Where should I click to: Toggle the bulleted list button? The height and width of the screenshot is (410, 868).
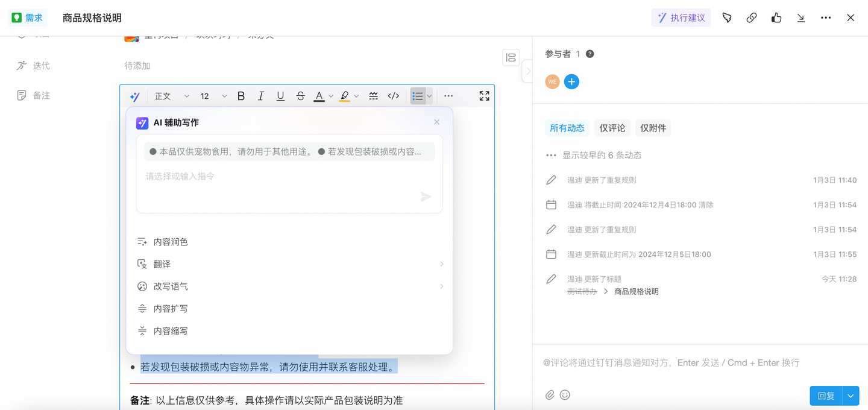click(418, 96)
